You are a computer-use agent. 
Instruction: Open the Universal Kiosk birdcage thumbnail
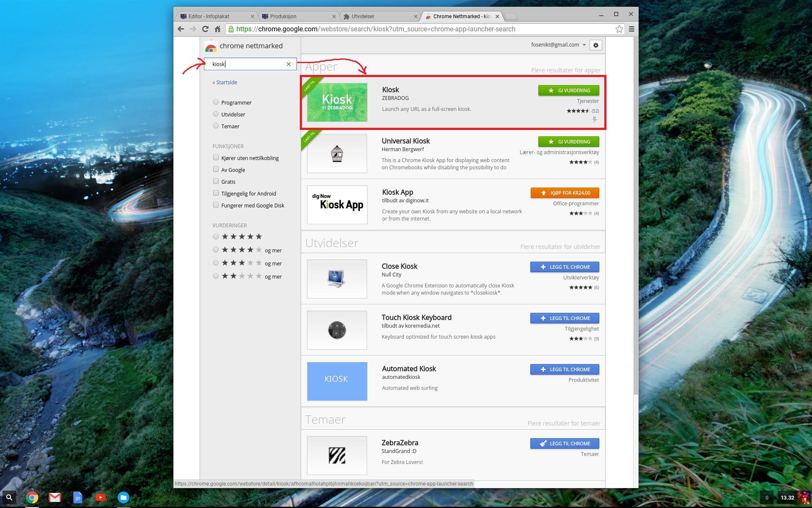click(x=337, y=154)
